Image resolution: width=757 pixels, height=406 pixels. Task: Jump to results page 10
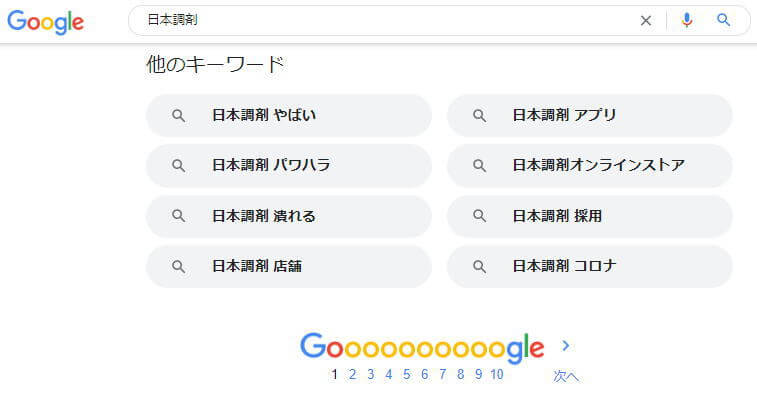pos(497,375)
